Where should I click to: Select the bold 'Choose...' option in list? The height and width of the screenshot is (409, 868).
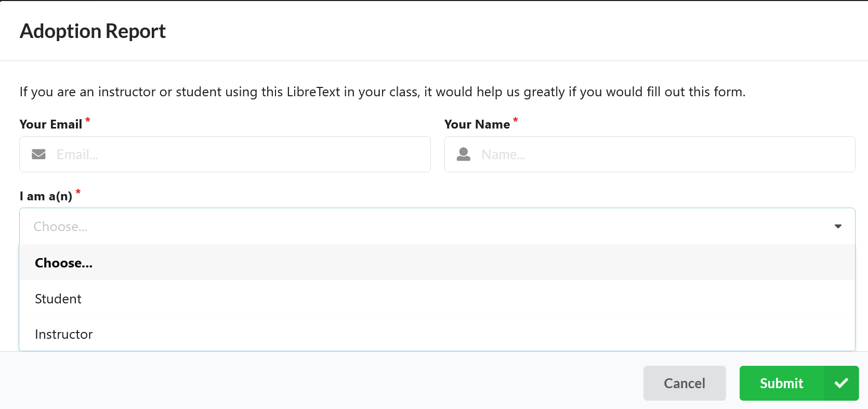coord(64,263)
